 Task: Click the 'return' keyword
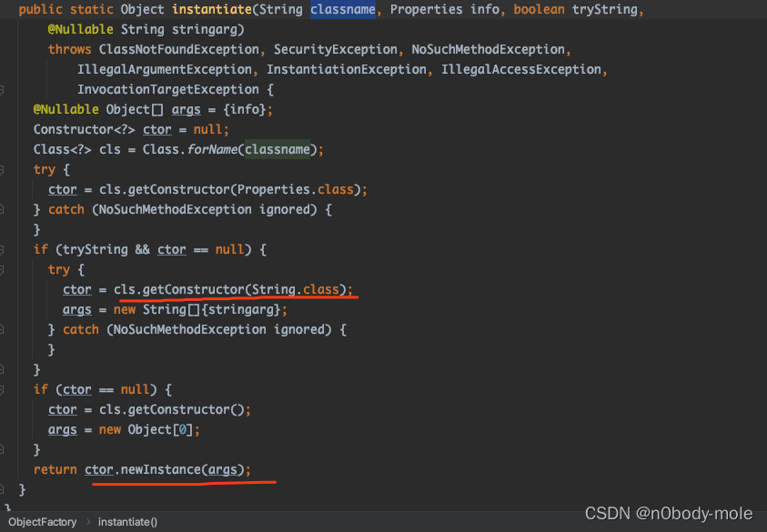pyautogui.click(x=55, y=470)
